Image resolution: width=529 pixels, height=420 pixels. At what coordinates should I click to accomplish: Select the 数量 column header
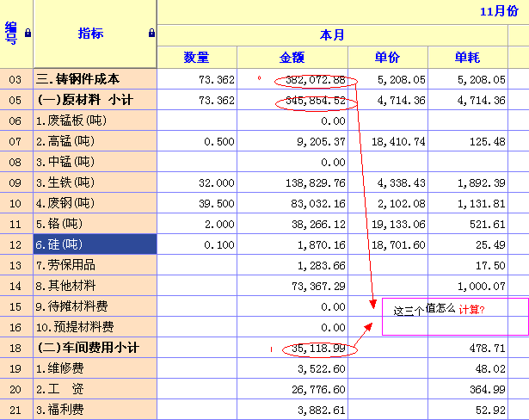click(x=197, y=57)
